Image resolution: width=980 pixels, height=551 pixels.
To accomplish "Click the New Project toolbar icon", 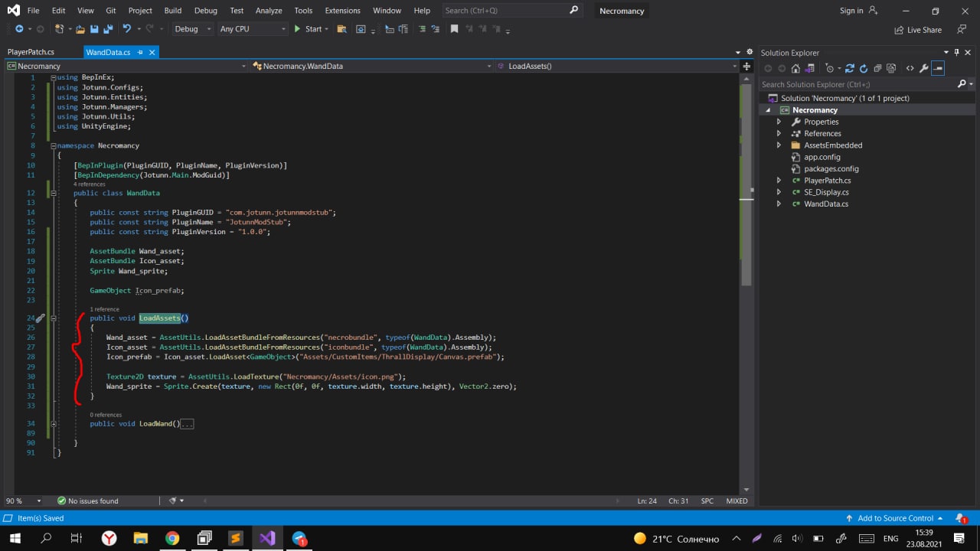I will (x=60, y=29).
